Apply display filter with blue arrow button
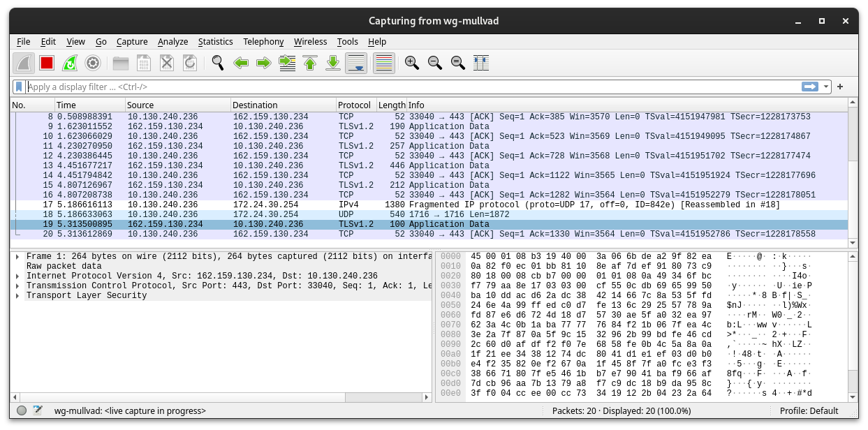The height and width of the screenshot is (430, 868). click(810, 87)
